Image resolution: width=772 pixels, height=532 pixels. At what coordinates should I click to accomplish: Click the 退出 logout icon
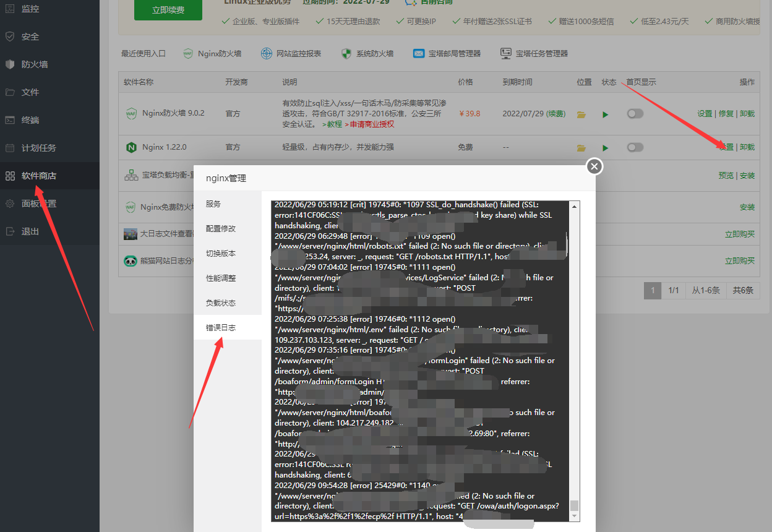[x=10, y=231]
